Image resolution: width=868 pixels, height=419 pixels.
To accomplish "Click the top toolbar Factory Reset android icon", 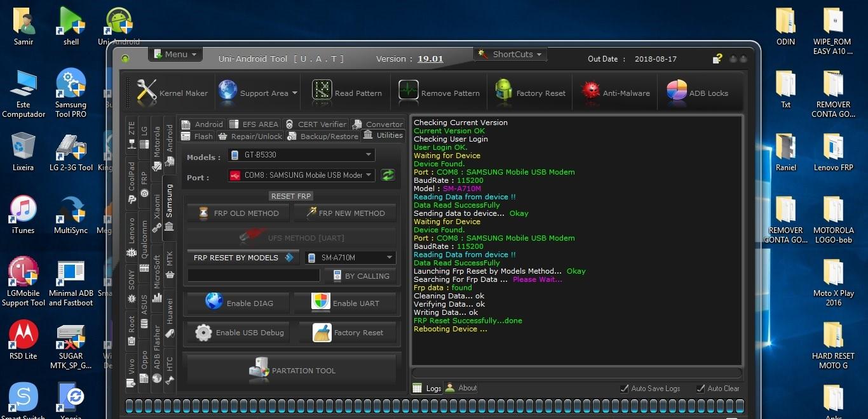I will (504, 90).
